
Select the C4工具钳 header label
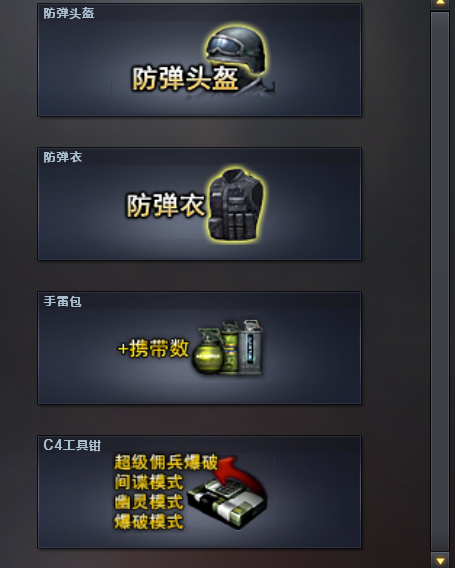coord(72,445)
